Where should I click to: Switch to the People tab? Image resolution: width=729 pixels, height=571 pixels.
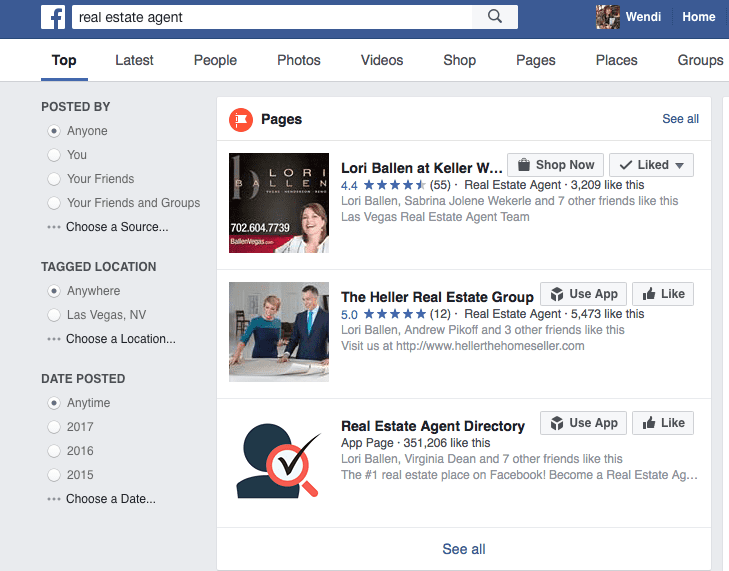pyautogui.click(x=215, y=60)
